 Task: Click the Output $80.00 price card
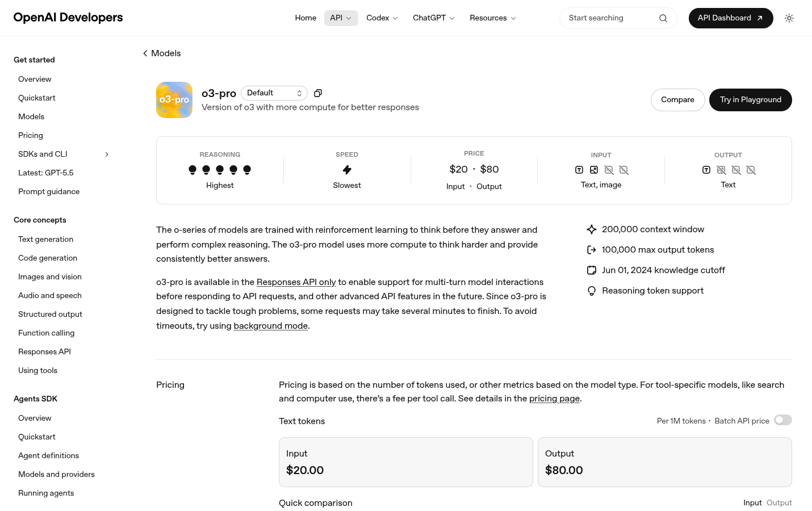[665, 462]
